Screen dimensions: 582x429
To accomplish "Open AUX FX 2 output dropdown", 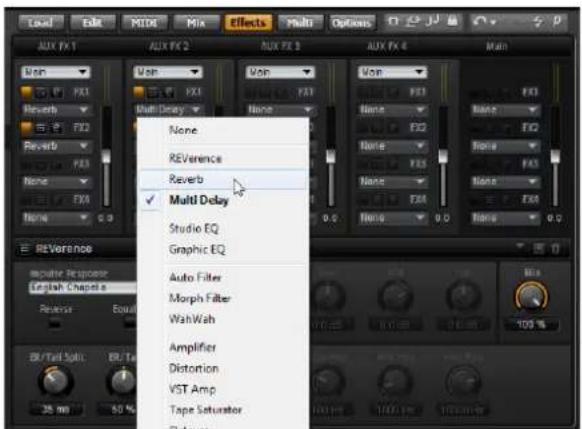I will tap(168, 72).
